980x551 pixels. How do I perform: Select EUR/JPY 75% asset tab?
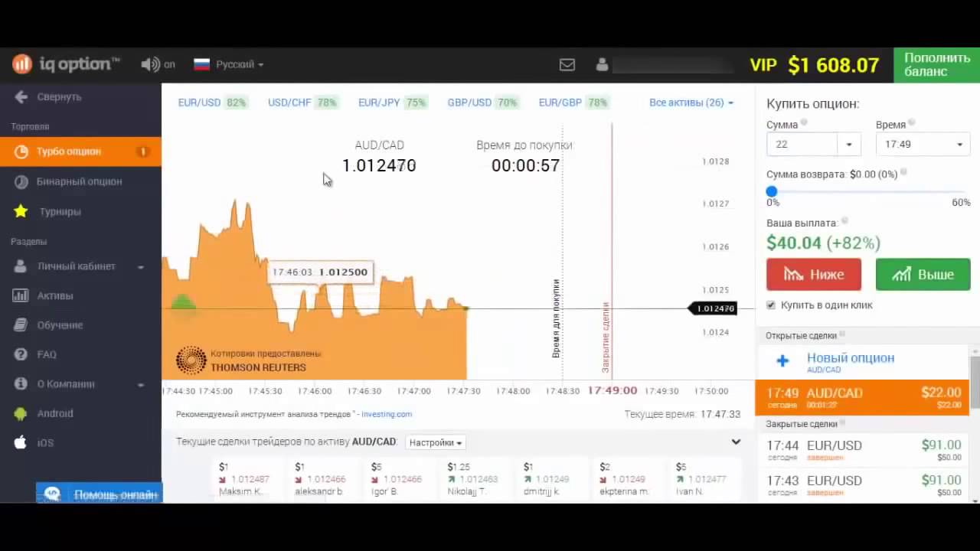(392, 103)
